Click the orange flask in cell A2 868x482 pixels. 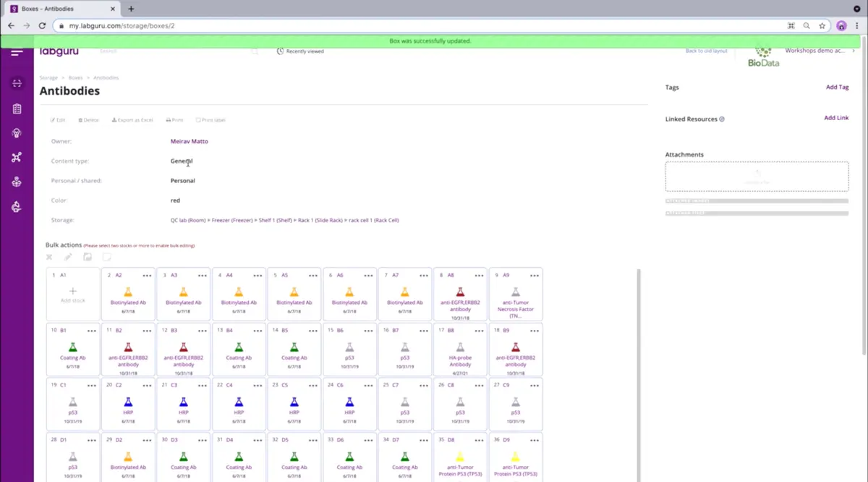click(128, 292)
